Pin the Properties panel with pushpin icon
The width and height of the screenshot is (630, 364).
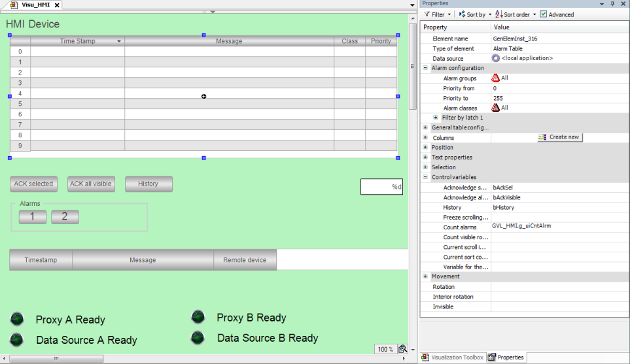612,4
